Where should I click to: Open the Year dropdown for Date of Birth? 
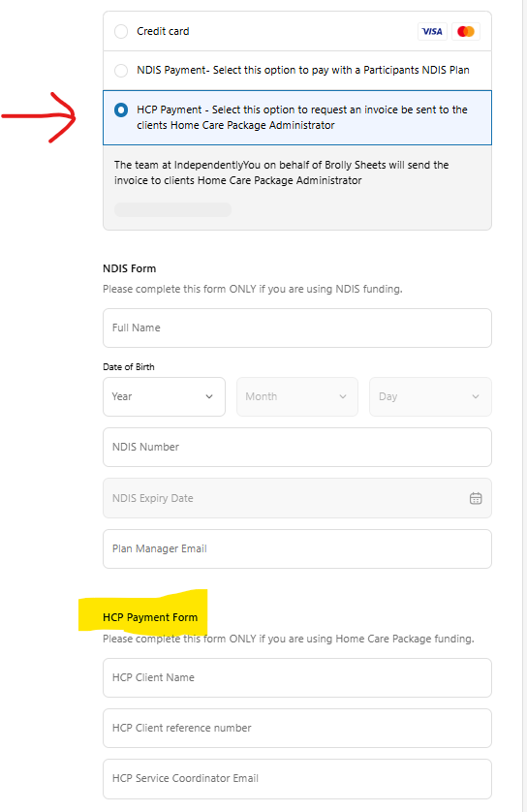click(164, 396)
